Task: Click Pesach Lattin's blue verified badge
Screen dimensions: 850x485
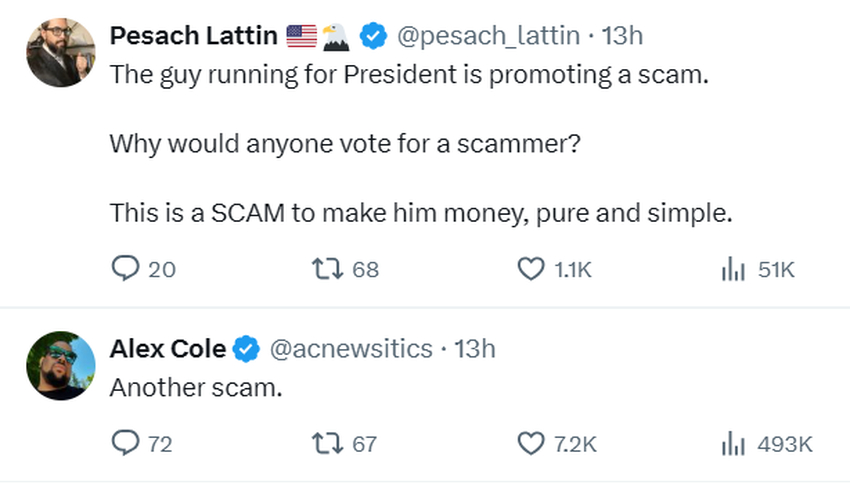Action: tap(373, 36)
